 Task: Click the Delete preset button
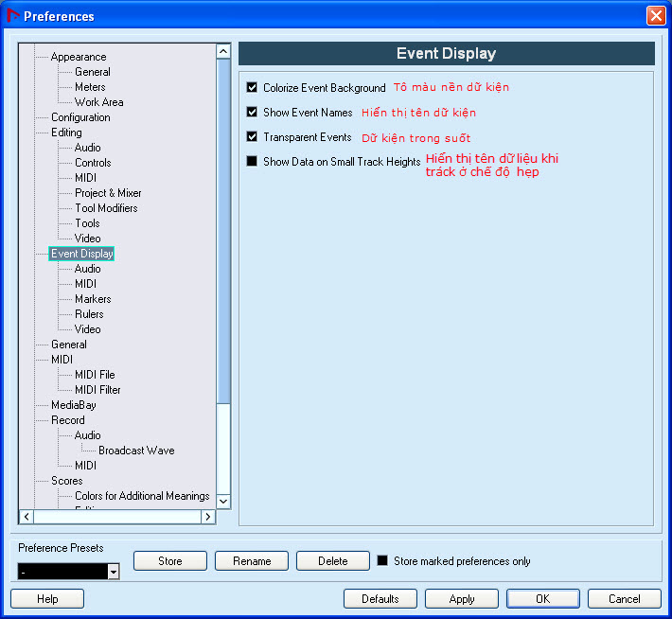[x=333, y=561]
